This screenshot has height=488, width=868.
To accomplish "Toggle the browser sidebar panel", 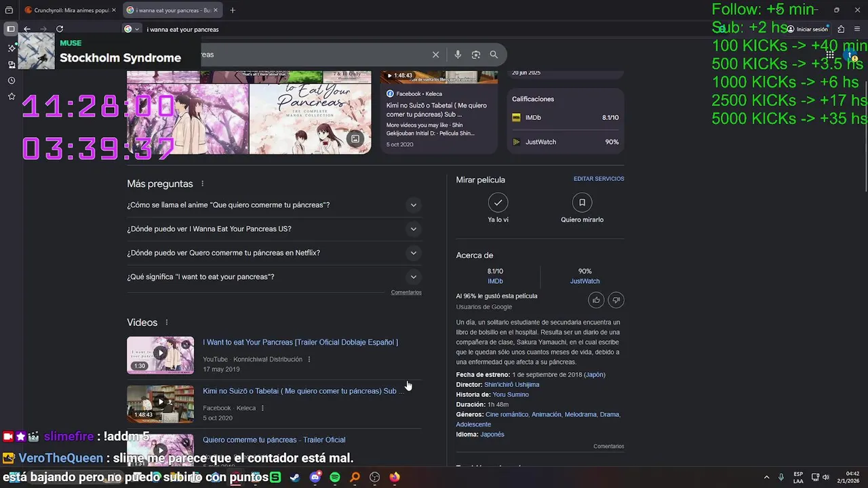I will pos(11,29).
